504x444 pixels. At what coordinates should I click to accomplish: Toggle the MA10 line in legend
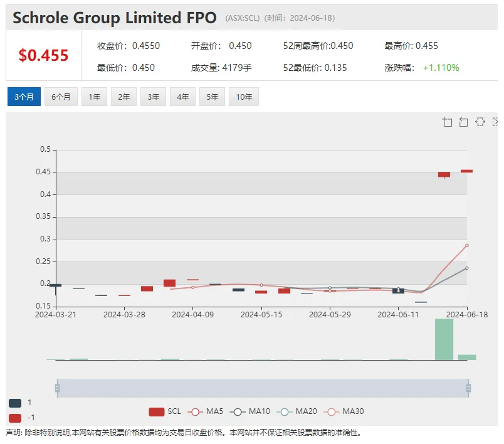250,411
